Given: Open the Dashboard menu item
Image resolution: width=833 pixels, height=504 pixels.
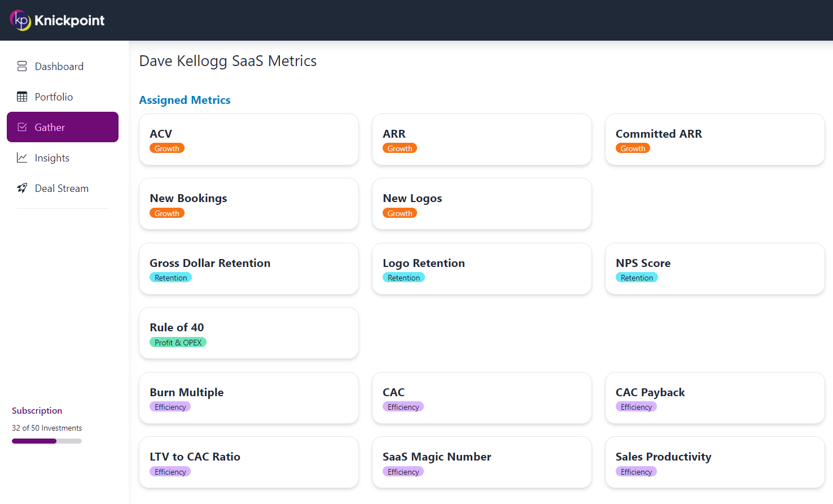Looking at the screenshot, I should (x=63, y=66).
